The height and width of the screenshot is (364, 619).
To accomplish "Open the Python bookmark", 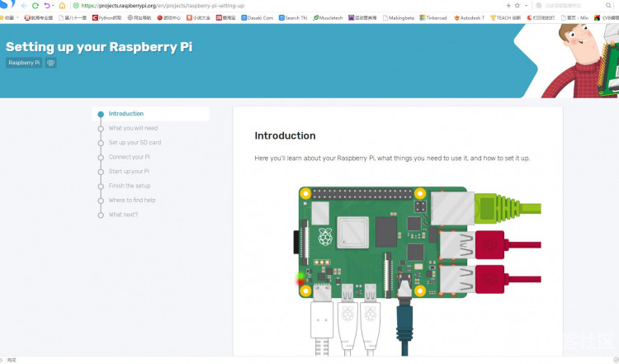I will pyautogui.click(x=107, y=18).
